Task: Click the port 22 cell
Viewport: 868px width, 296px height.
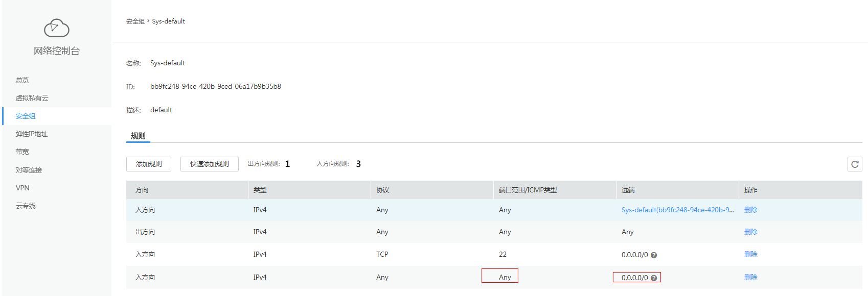Action: tap(503, 254)
